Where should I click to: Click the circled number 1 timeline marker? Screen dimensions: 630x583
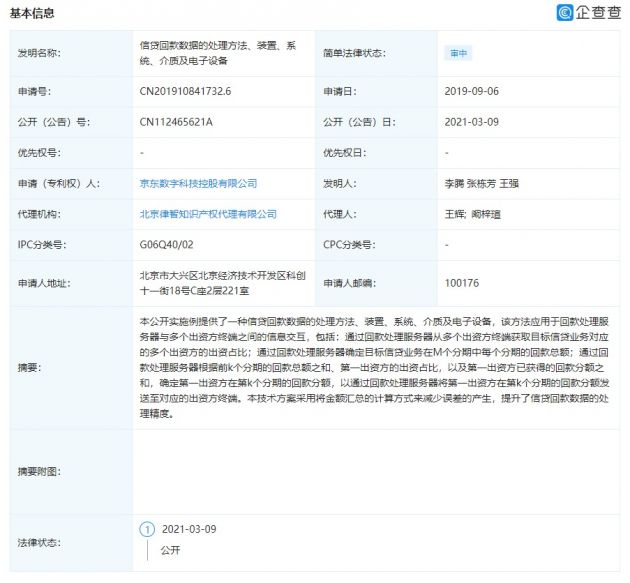pos(147,529)
